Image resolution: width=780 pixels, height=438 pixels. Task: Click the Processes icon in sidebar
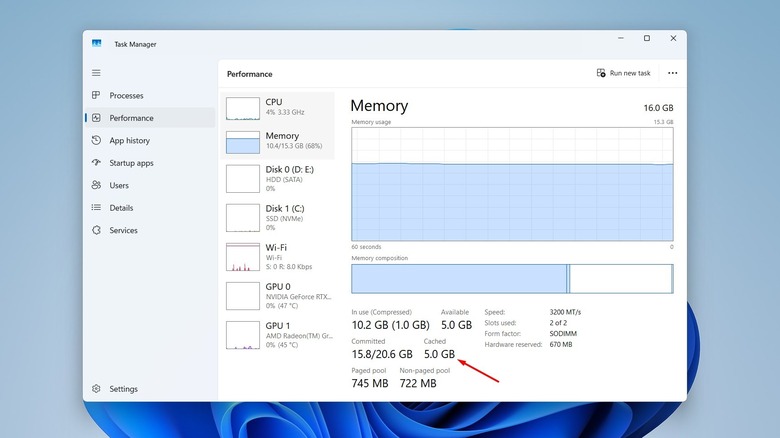(96, 96)
